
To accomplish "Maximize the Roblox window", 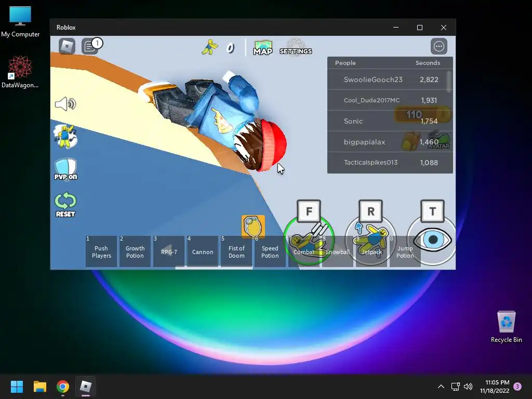I will click(x=420, y=28).
